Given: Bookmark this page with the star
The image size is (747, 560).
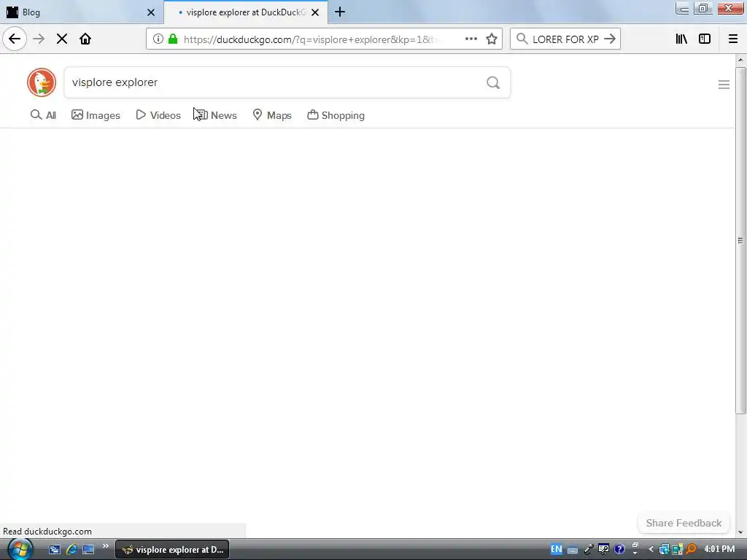Looking at the screenshot, I should [492, 39].
